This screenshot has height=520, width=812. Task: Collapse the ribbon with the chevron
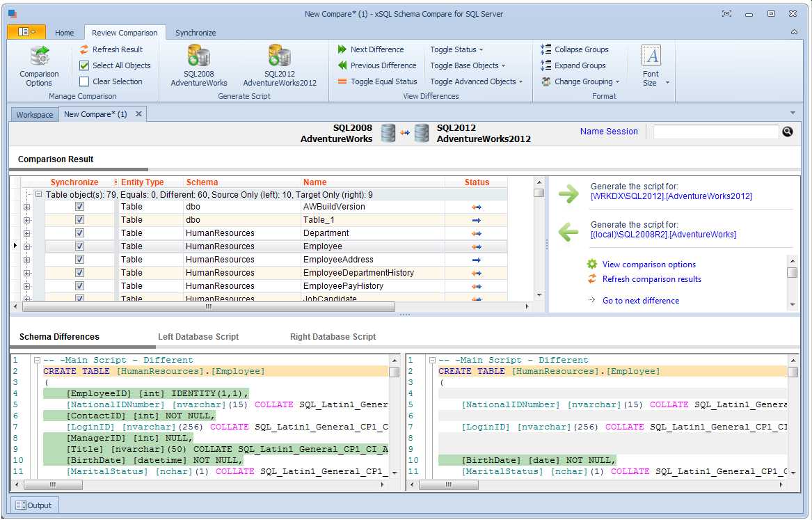(794, 32)
